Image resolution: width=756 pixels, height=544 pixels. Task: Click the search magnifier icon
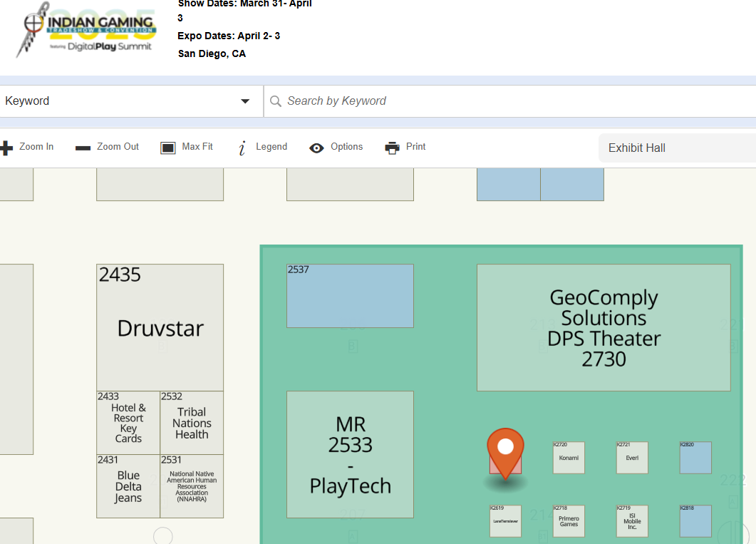[x=276, y=101]
